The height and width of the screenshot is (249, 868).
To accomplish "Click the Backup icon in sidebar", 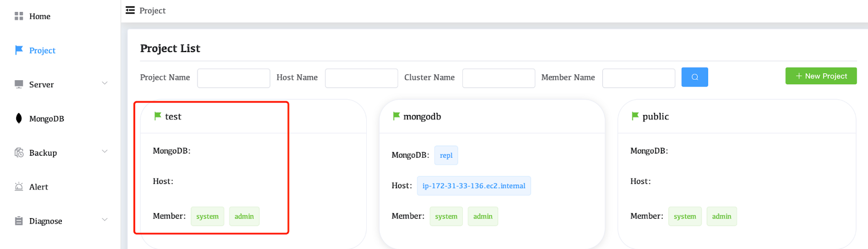I will point(19,152).
